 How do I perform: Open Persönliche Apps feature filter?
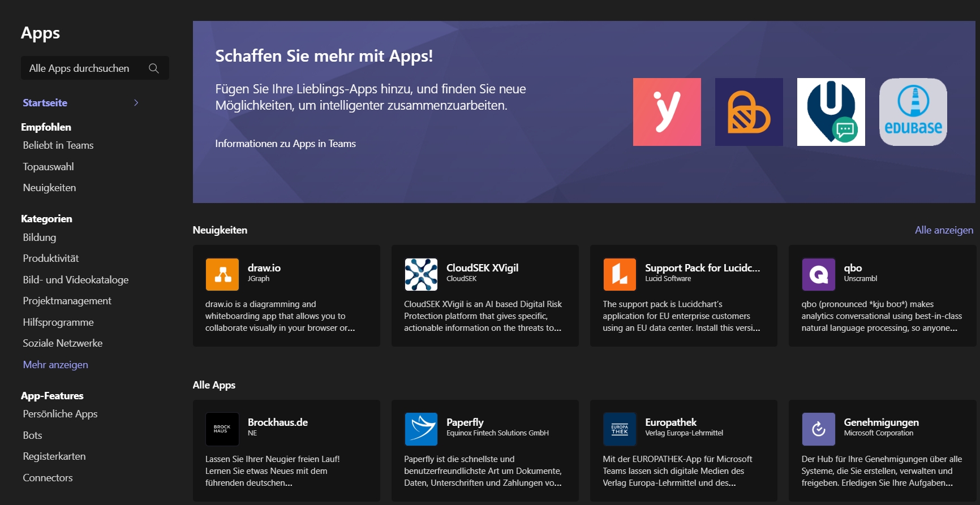[60, 414]
